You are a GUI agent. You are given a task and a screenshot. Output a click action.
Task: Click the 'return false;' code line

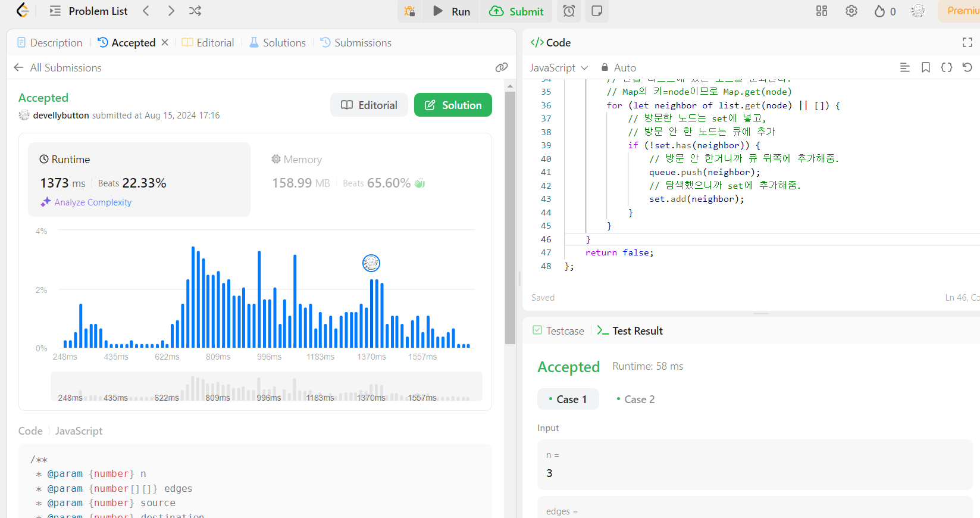[619, 252]
